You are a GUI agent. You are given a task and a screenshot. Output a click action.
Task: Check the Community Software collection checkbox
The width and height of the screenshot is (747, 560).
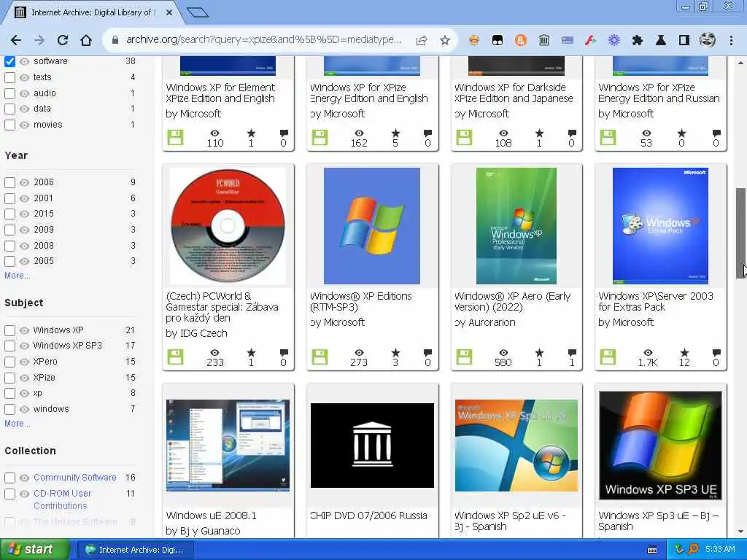point(9,478)
